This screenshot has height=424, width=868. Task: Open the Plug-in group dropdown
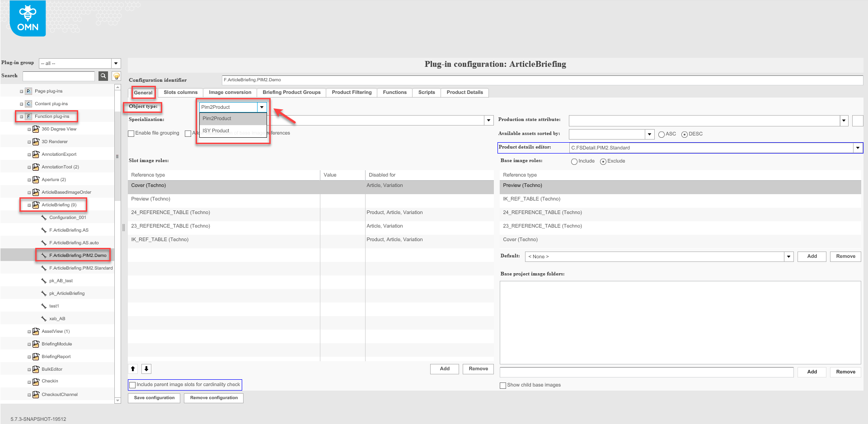pyautogui.click(x=116, y=64)
